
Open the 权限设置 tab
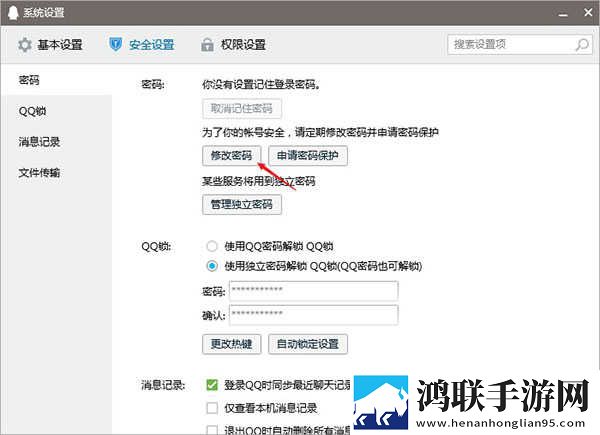click(x=233, y=45)
